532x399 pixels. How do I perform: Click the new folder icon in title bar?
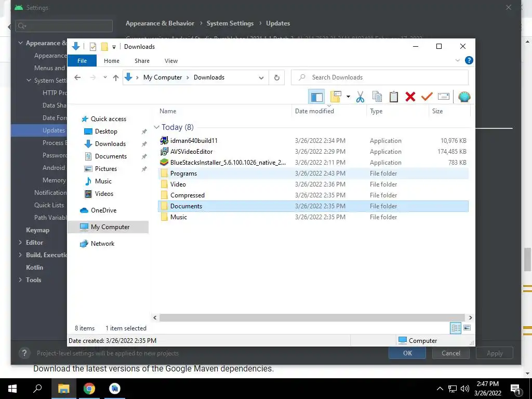pyautogui.click(x=104, y=47)
